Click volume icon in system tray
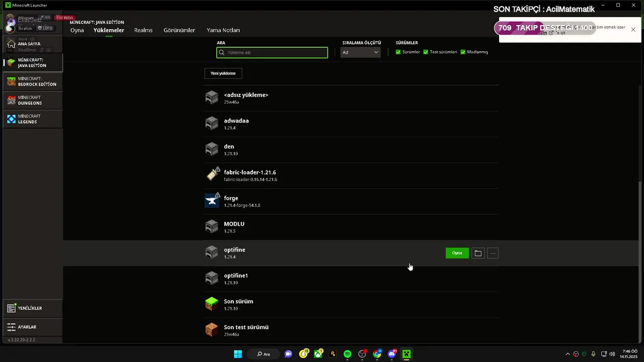644x362 pixels. point(612,354)
